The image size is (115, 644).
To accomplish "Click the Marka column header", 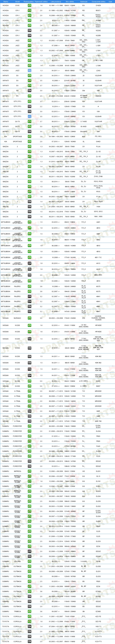I will pos(5,1).
